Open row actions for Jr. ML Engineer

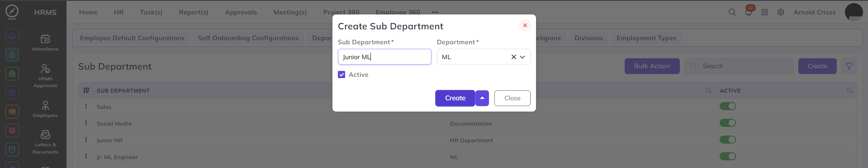(x=86, y=157)
